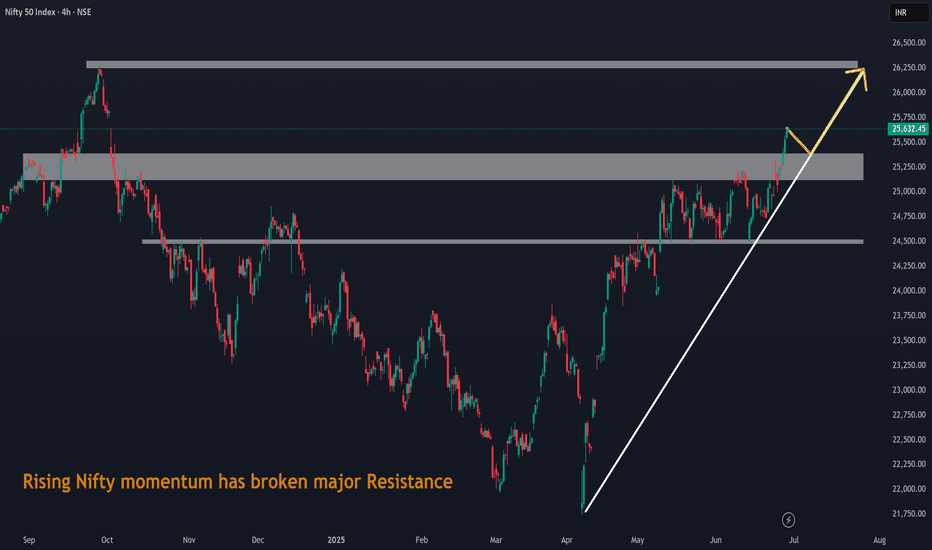
Task: Click the 21,750.00 price axis label
Action: pyautogui.click(x=909, y=513)
